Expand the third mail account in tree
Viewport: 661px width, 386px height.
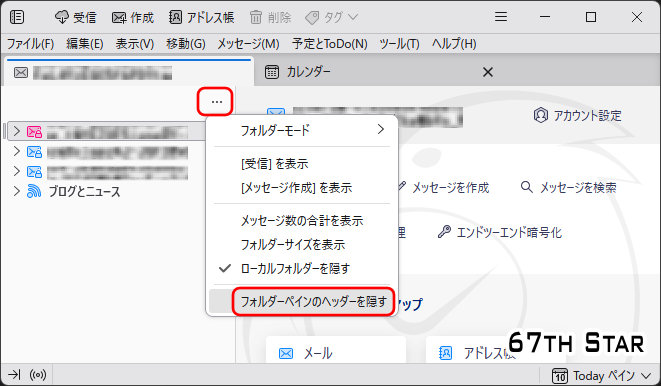coord(16,171)
